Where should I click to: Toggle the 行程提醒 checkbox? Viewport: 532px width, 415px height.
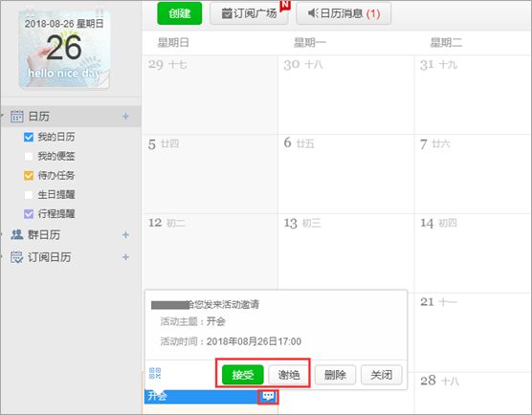pos(29,213)
